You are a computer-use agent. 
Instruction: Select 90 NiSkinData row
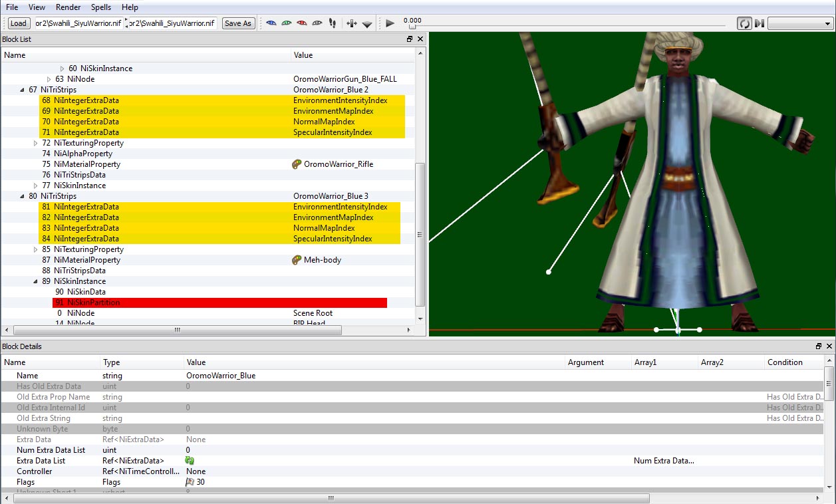click(208, 292)
